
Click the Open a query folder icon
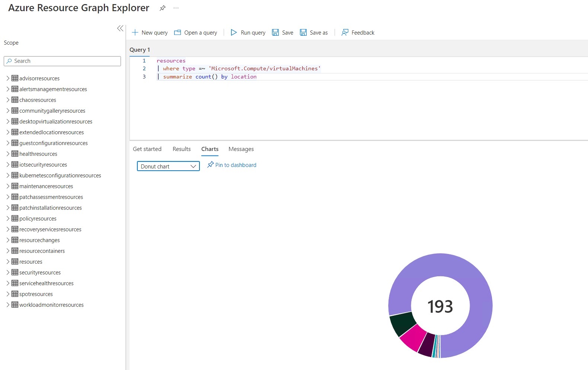click(x=178, y=33)
